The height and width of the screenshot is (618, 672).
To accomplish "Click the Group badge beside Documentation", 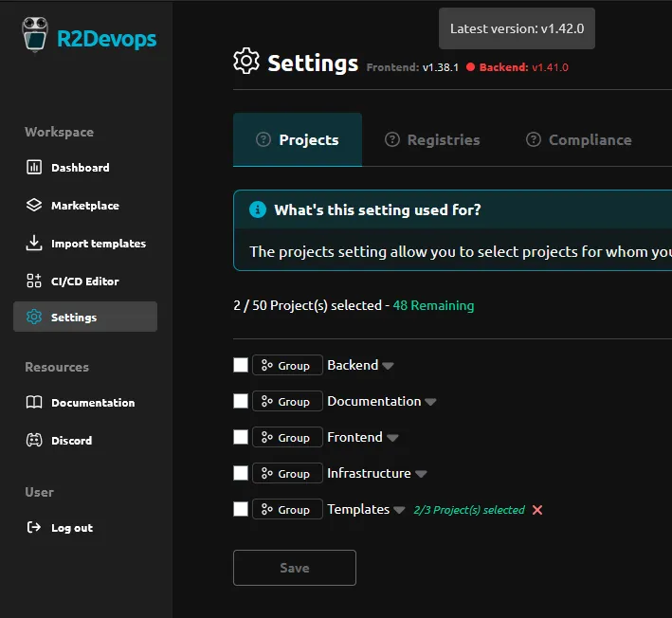I will 287,401.
